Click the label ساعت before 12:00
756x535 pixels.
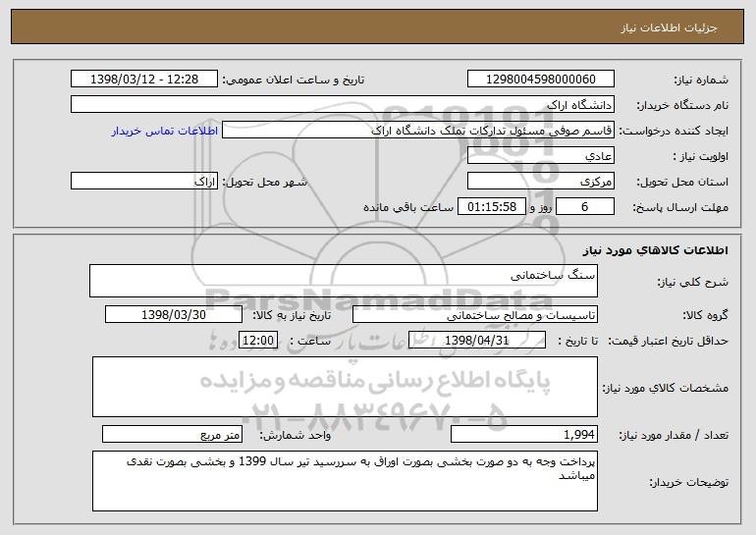(311, 341)
